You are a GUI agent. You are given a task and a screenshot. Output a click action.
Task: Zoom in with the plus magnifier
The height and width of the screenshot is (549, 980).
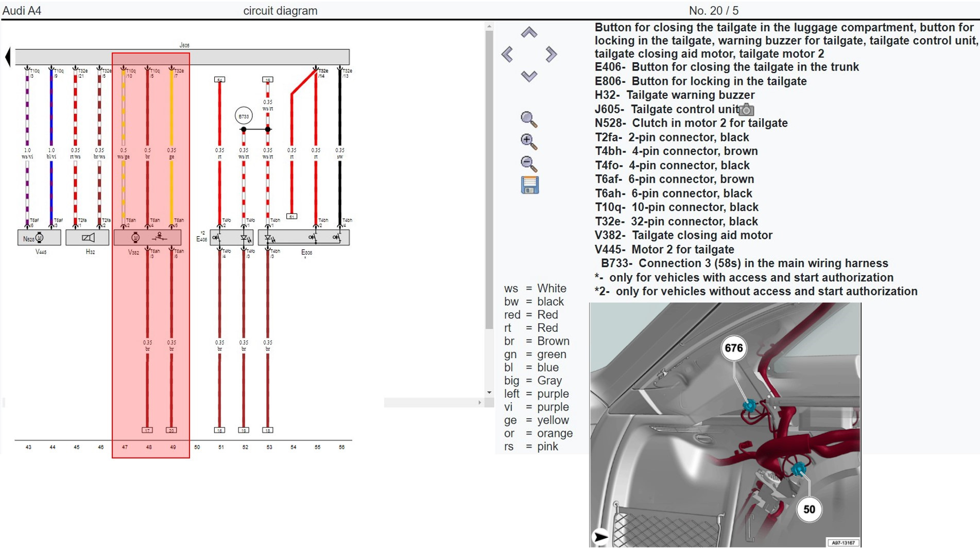pos(529,142)
